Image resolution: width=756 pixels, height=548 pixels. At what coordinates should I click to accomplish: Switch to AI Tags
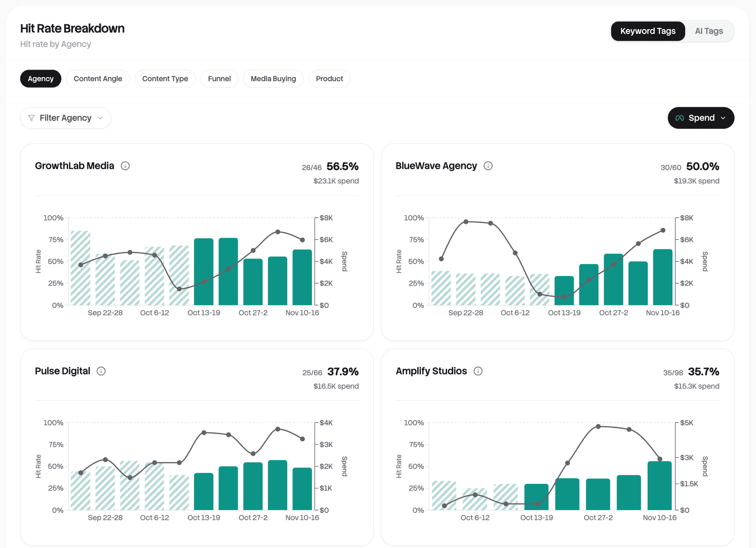pyautogui.click(x=709, y=31)
